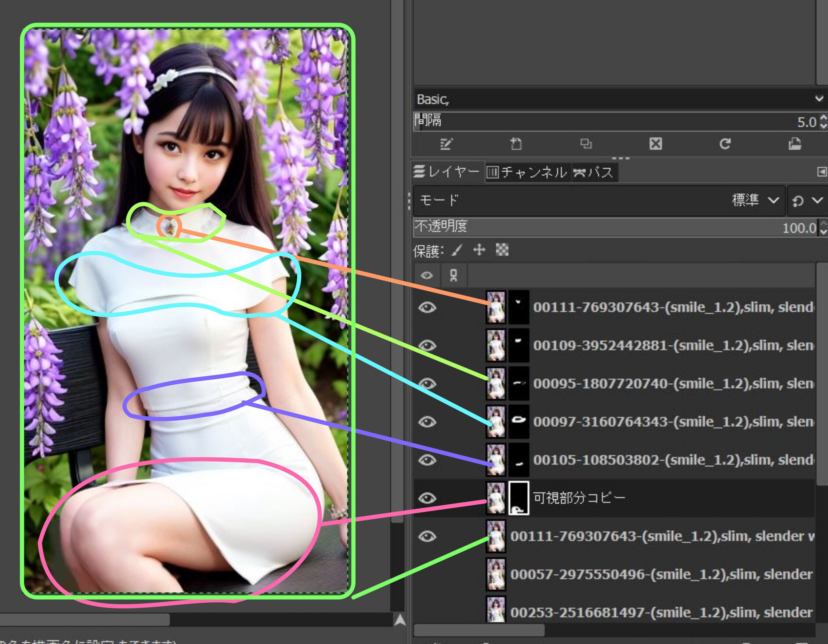Toggle the 保護 paintbrush pixel lock

(x=457, y=250)
